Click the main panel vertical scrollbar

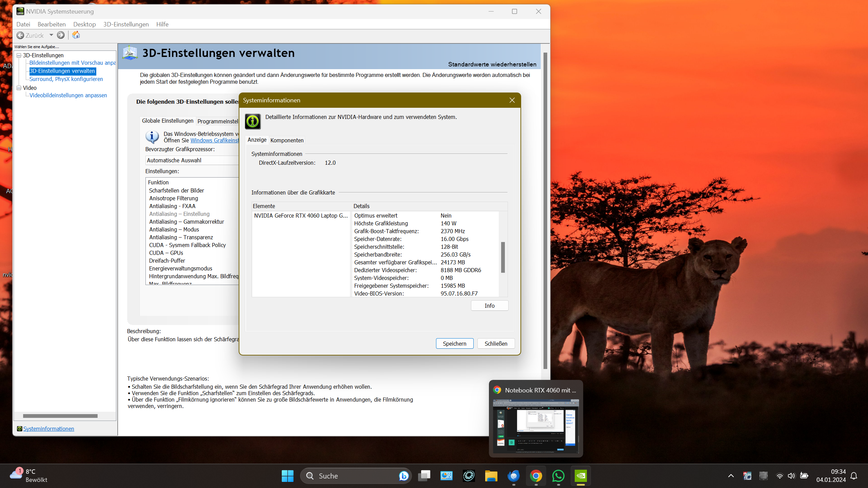point(545,210)
